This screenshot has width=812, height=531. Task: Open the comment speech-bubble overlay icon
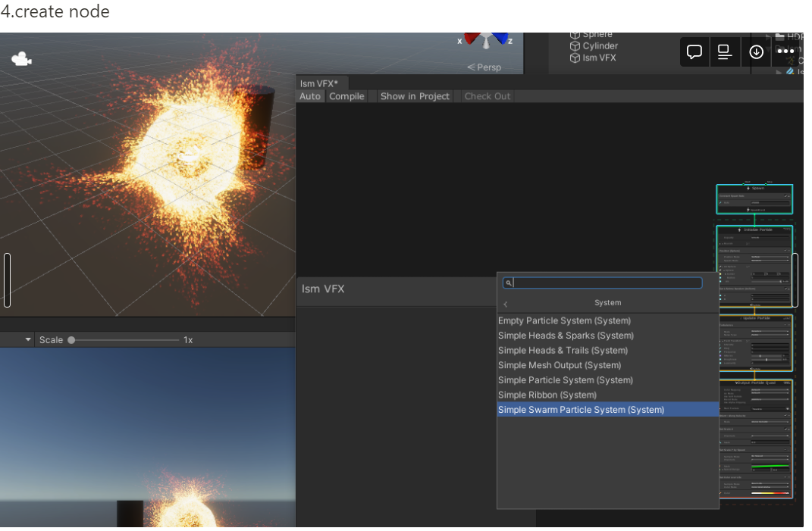click(694, 52)
